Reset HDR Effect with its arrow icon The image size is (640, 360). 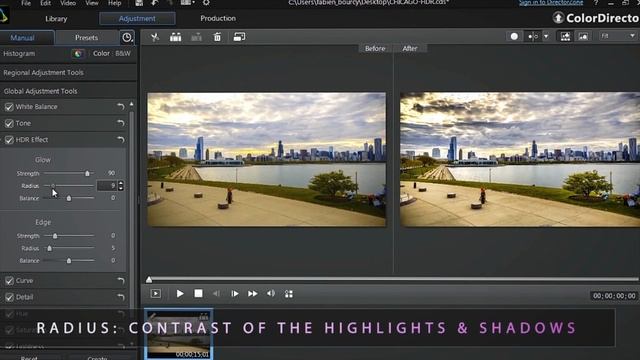(121, 140)
